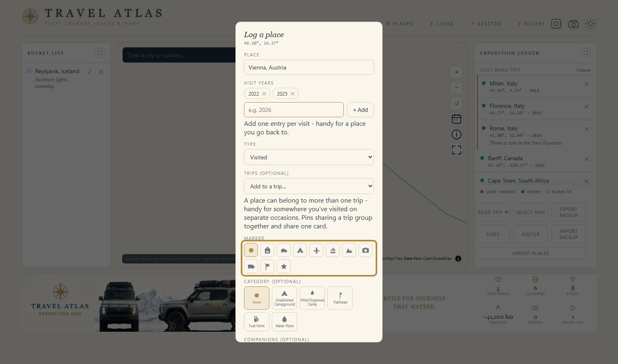Click the camera icon in header
This screenshot has height=364, width=618.
(x=573, y=24)
